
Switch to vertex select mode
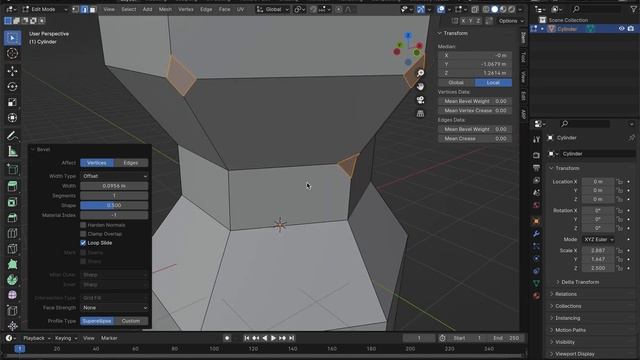[x=76, y=9]
